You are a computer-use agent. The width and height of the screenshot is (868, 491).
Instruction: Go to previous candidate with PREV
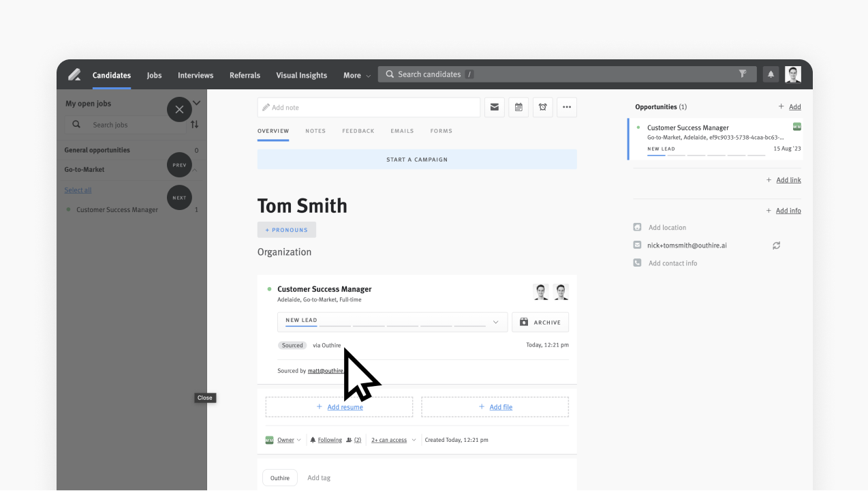pos(179,165)
